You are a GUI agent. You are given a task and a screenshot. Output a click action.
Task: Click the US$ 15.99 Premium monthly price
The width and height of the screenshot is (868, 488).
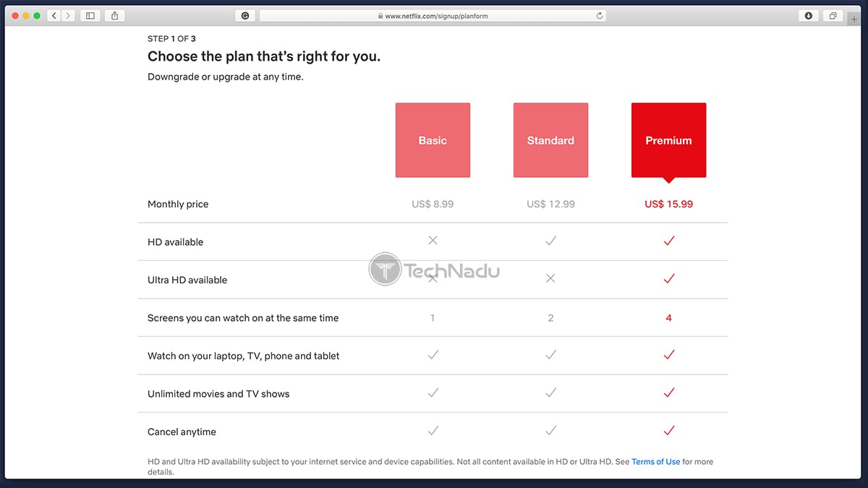click(668, 204)
